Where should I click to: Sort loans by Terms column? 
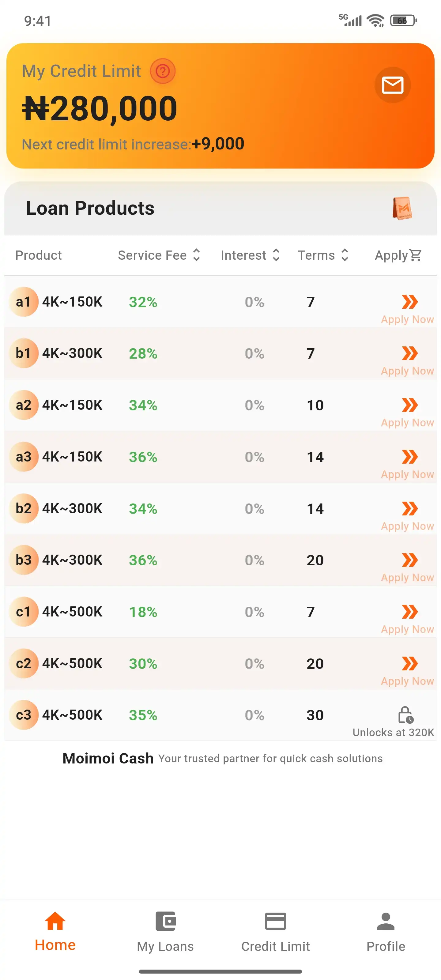click(x=323, y=255)
